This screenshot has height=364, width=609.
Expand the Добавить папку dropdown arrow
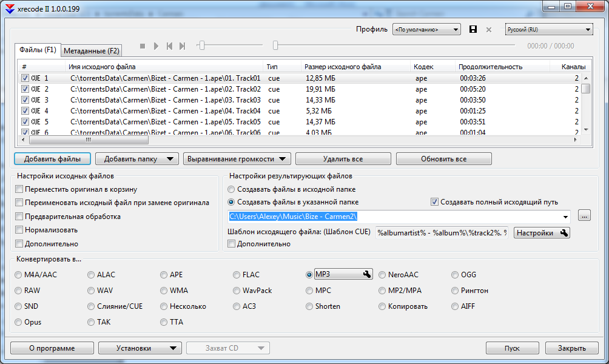tap(170, 159)
